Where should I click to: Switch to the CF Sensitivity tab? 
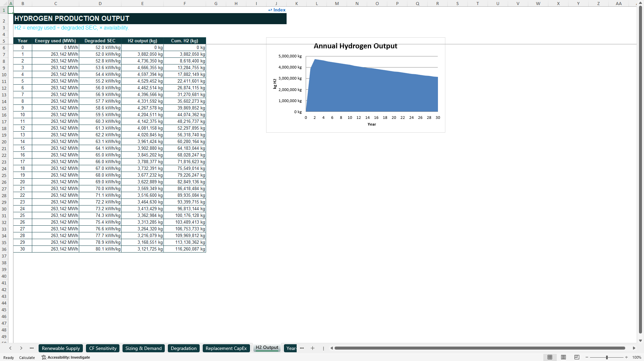point(103,348)
